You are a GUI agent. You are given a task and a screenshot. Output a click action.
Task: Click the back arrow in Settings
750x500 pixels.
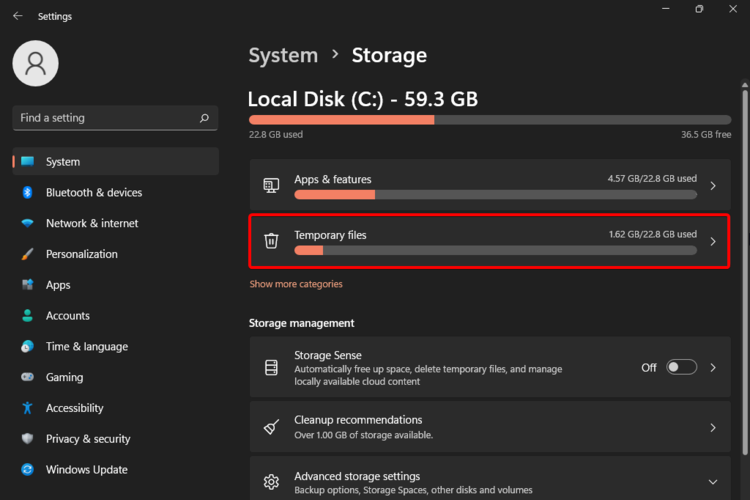point(18,16)
